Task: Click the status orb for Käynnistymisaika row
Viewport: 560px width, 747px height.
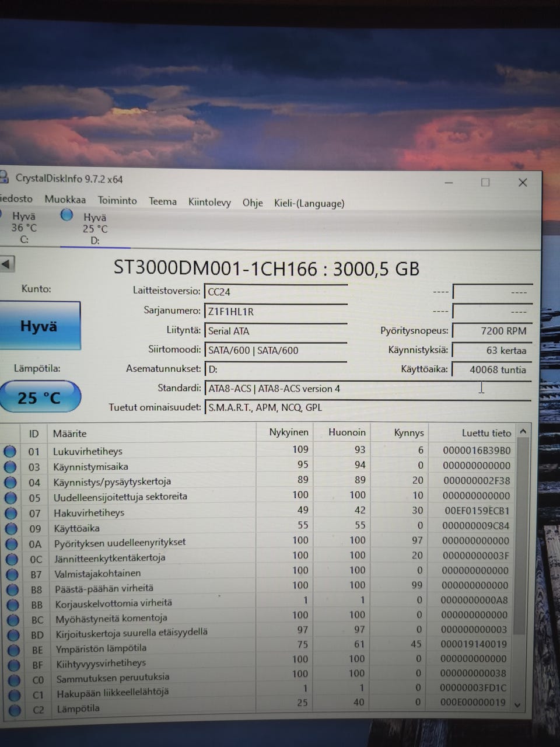Action: [x=10, y=466]
